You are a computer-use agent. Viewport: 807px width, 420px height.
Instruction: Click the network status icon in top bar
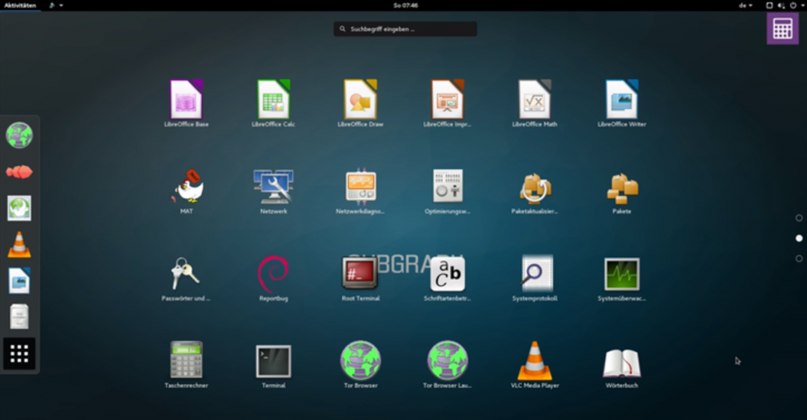click(x=769, y=5)
